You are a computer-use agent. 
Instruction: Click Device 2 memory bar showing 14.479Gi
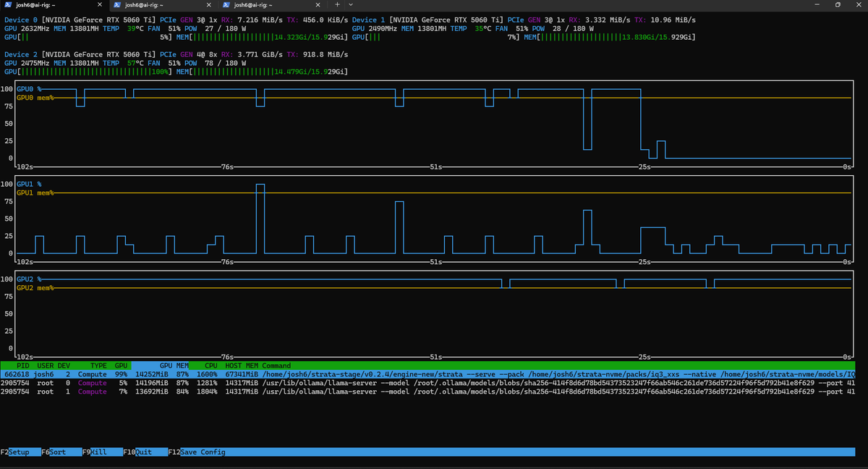click(x=263, y=72)
